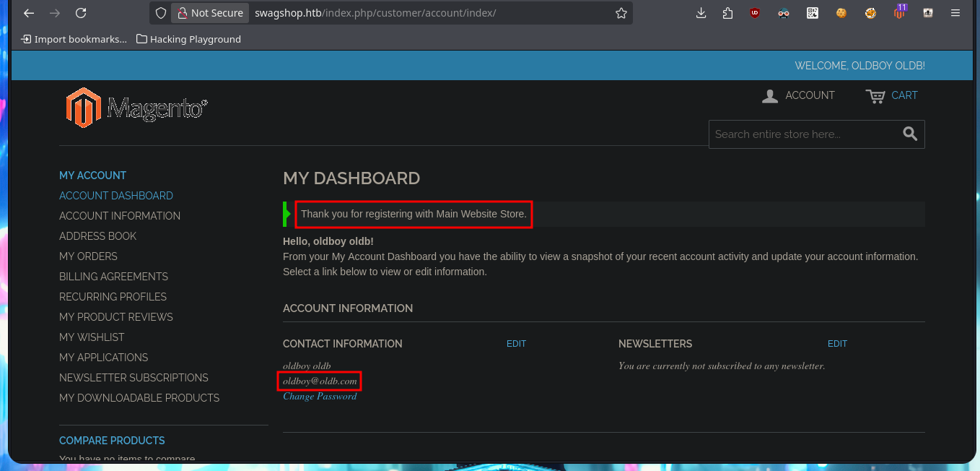Image resolution: width=980 pixels, height=471 pixels.
Task: Click the Magento logo
Action: [137, 108]
